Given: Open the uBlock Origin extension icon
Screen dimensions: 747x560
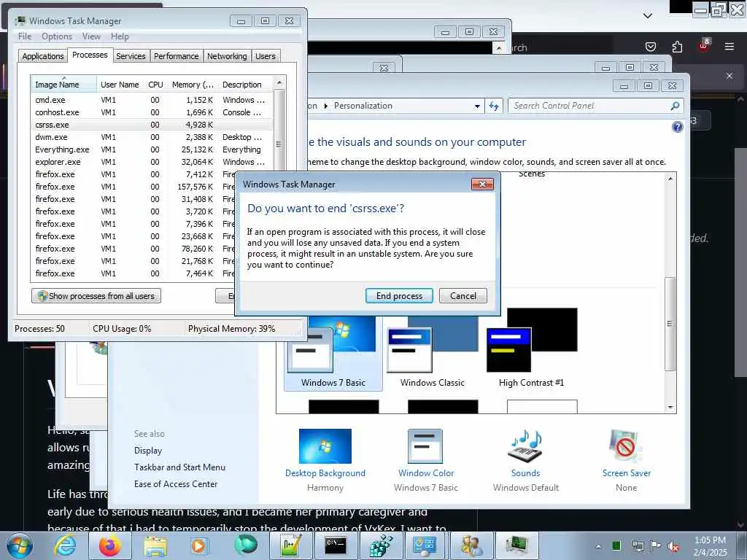Looking at the screenshot, I should [x=704, y=46].
